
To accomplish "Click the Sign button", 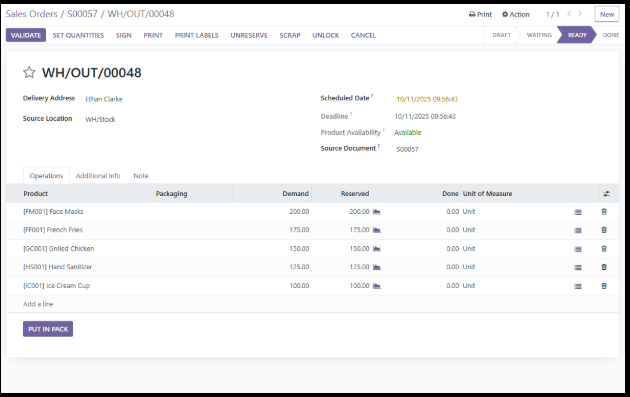I will (x=124, y=35).
